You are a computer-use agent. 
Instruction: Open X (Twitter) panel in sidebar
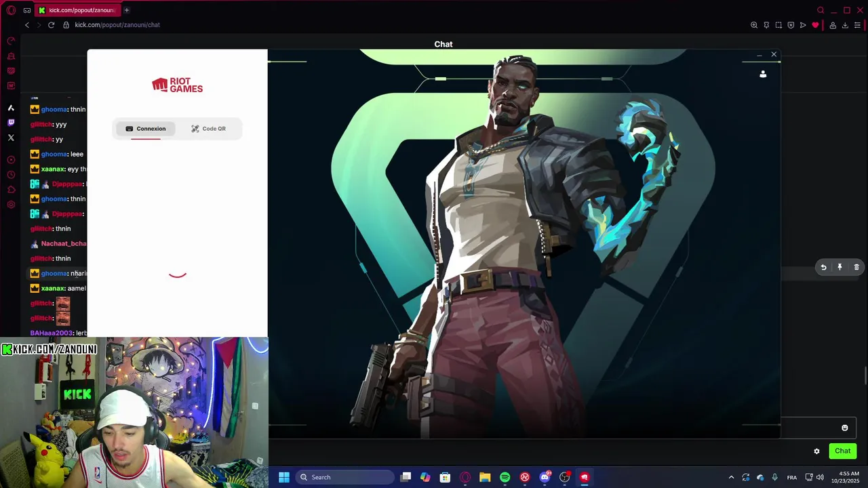[11, 138]
